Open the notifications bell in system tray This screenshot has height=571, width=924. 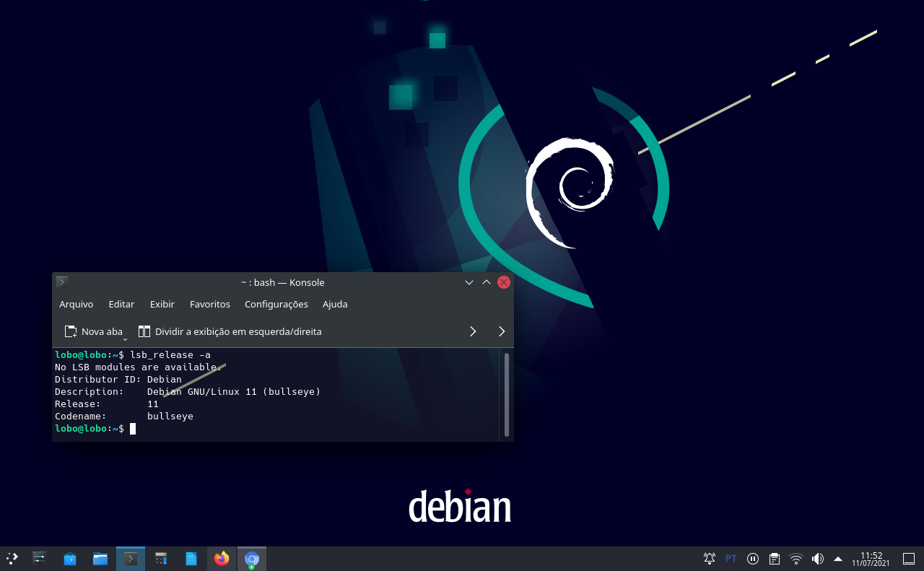[709, 558]
